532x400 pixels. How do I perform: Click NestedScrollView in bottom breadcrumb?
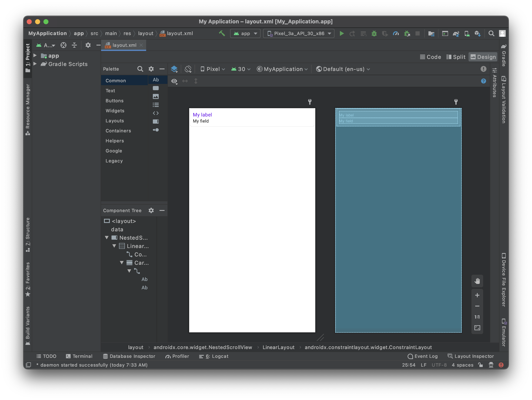tap(203, 347)
